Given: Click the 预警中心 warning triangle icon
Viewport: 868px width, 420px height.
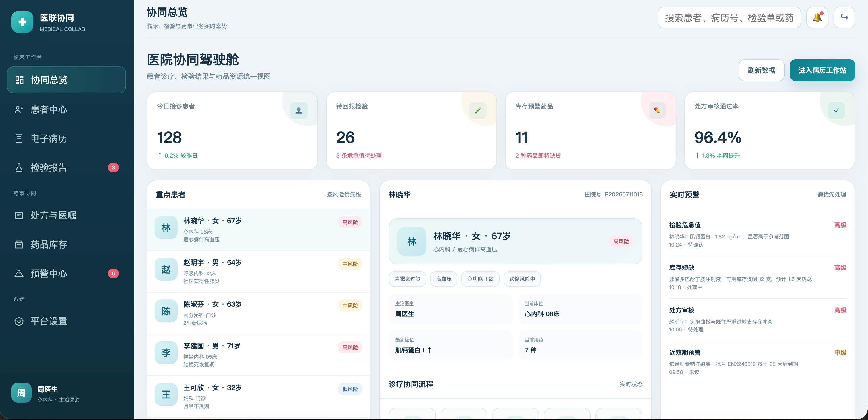Looking at the screenshot, I should coord(19,273).
